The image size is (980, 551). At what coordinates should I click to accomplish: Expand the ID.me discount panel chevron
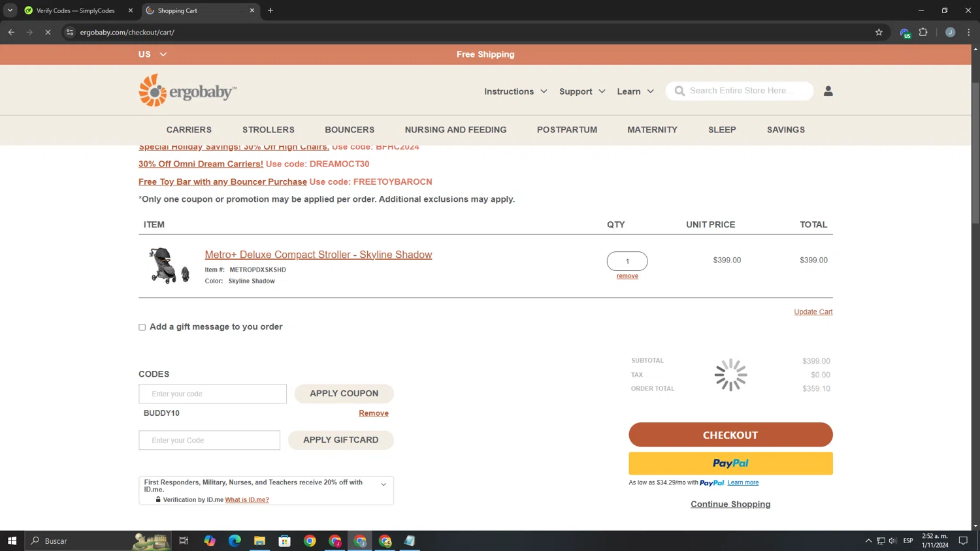coord(384,484)
